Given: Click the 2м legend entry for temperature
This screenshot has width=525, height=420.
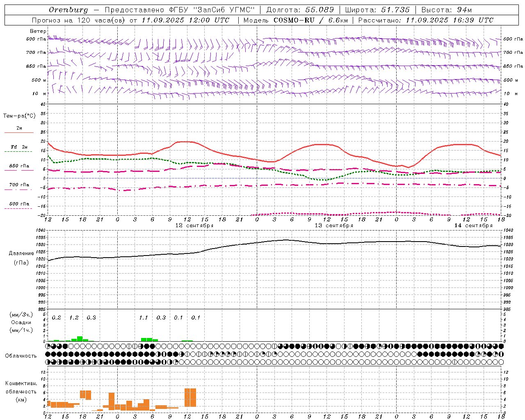Looking at the screenshot, I should (19, 128).
